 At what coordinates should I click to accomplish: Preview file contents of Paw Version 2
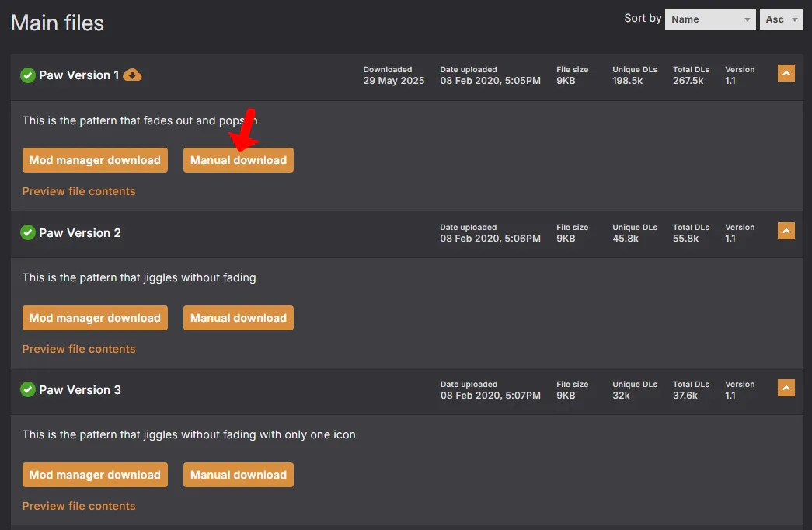[x=78, y=349]
